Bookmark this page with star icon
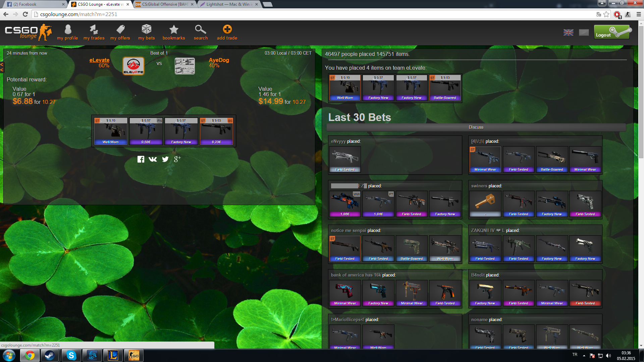Image resolution: width=644 pixels, height=362 pixels. click(x=606, y=14)
